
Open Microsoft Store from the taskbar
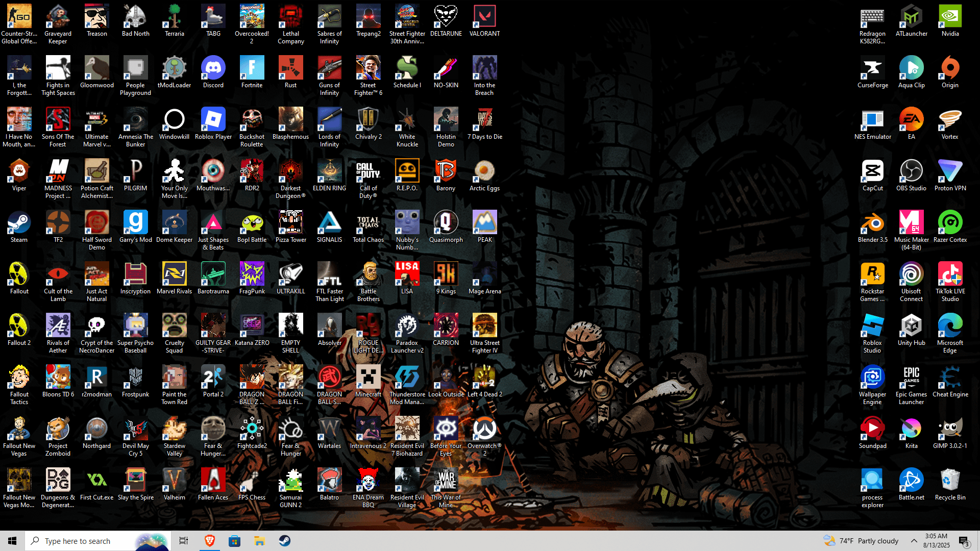click(234, 541)
